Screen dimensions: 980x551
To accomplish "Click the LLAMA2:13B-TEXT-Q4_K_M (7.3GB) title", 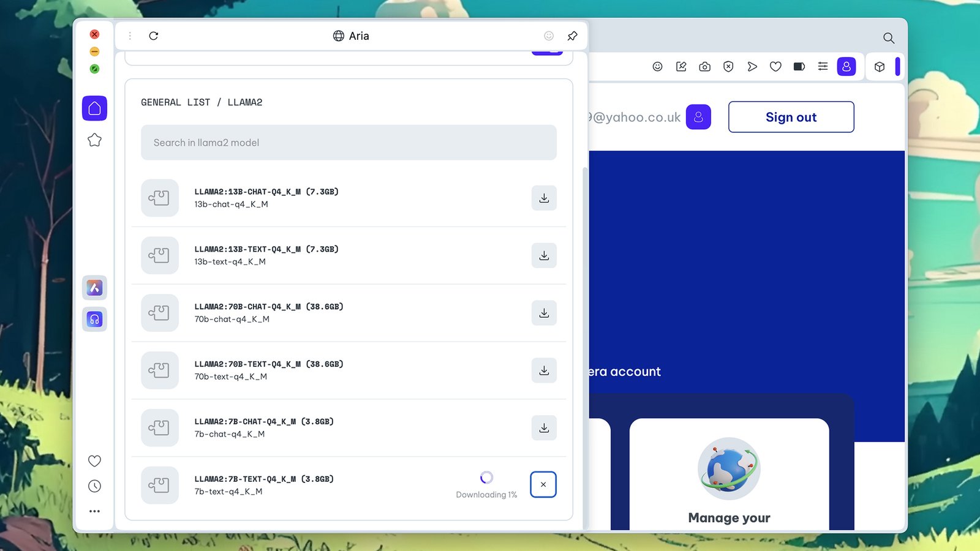I will pyautogui.click(x=266, y=249).
